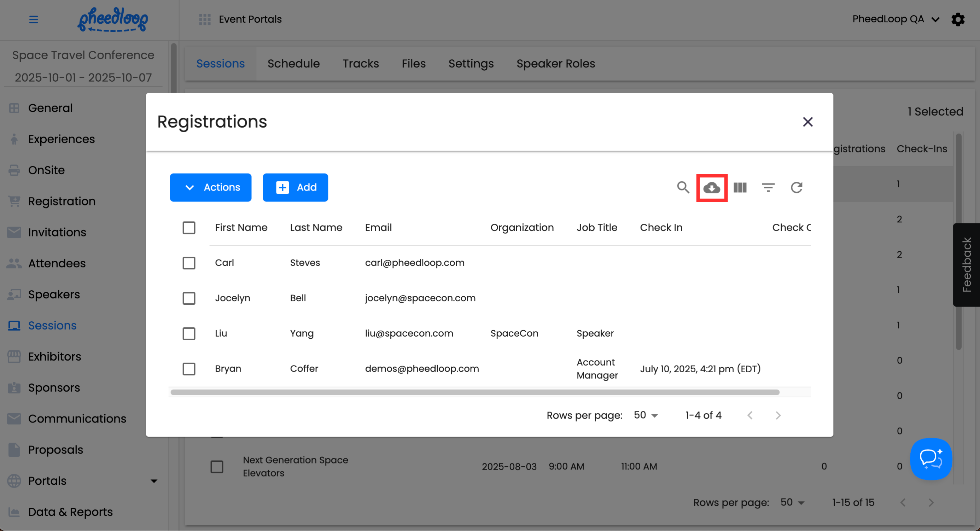The height and width of the screenshot is (531, 980).
Task: Open Attendees in the sidebar
Action: pos(57,263)
